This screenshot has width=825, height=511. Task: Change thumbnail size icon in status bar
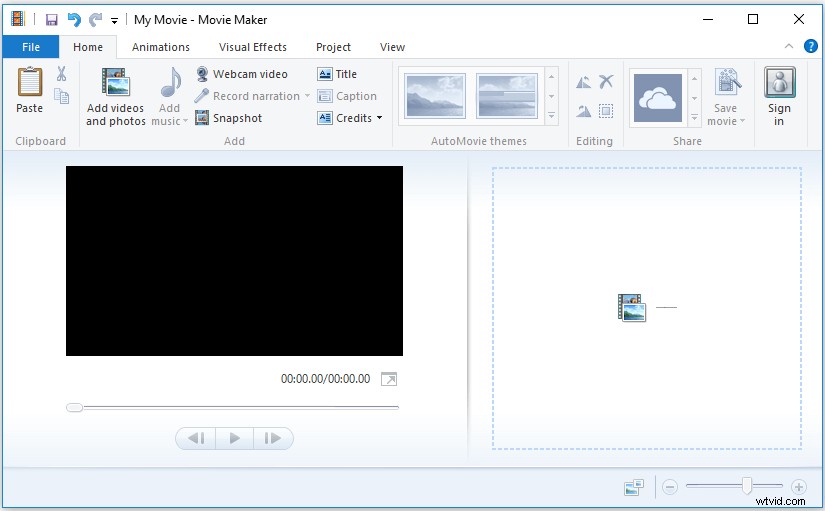[634, 487]
